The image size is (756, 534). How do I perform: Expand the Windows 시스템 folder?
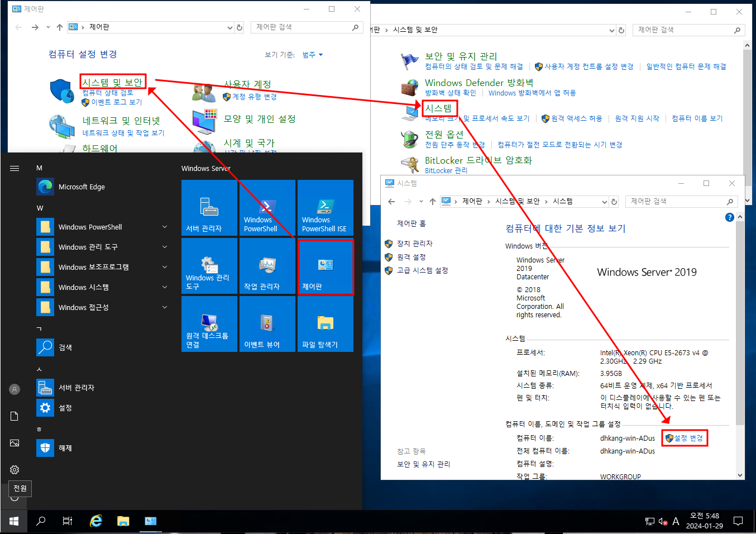[x=165, y=287]
